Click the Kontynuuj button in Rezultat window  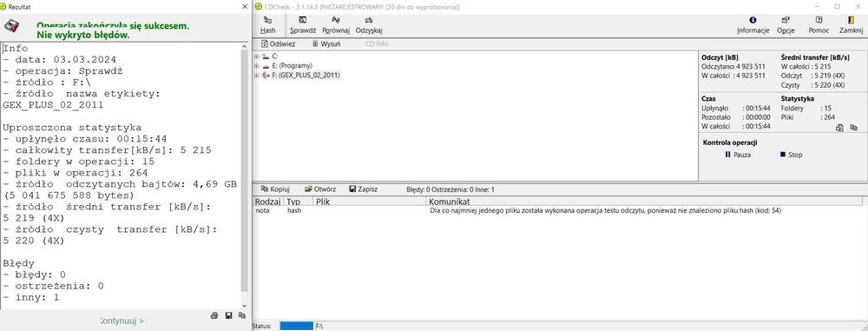[123, 321]
